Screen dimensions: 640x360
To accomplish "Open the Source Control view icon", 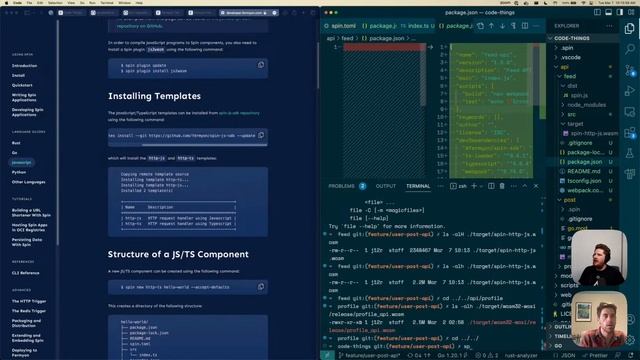I will [x=629, y=71].
